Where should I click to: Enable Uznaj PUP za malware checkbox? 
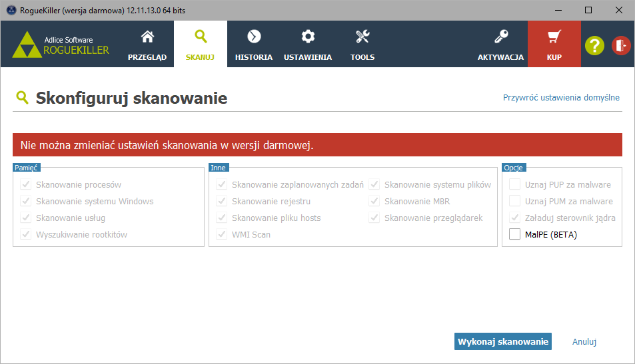click(514, 184)
